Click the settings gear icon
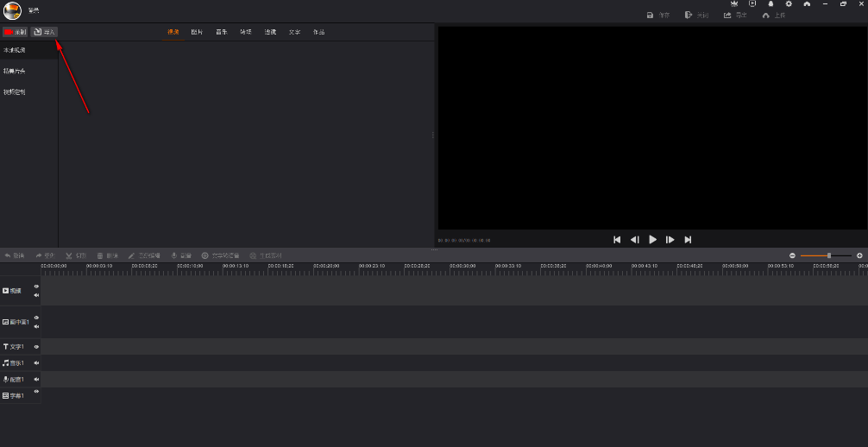This screenshot has height=447, width=868. [x=789, y=4]
